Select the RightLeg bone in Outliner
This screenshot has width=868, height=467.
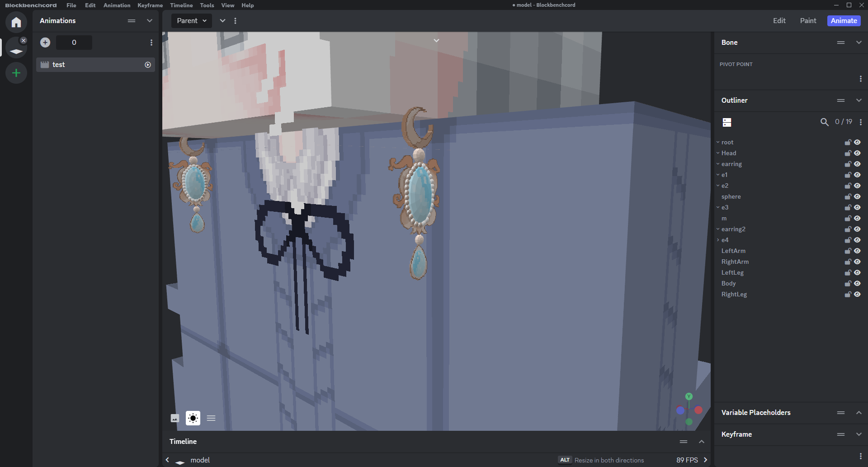[x=734, y=295]
